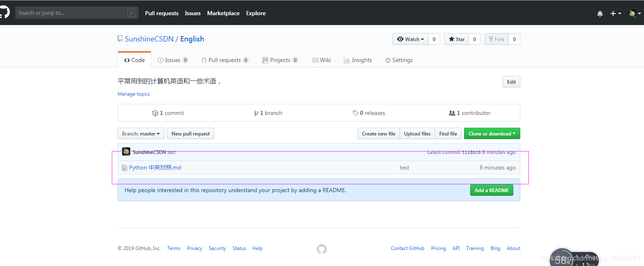Screen dimensions: 644x266
Task: Switch to the Issues tab
Action: tap(173, 60)
